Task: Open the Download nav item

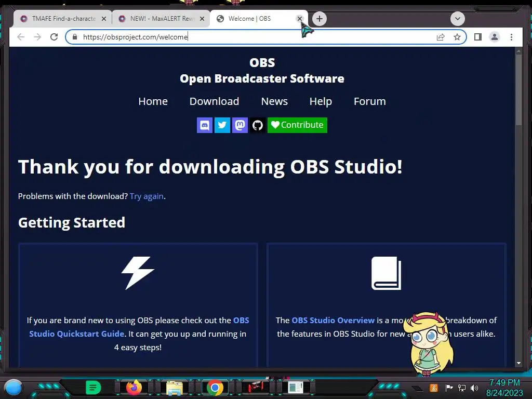Action: [x=214, y=101]
